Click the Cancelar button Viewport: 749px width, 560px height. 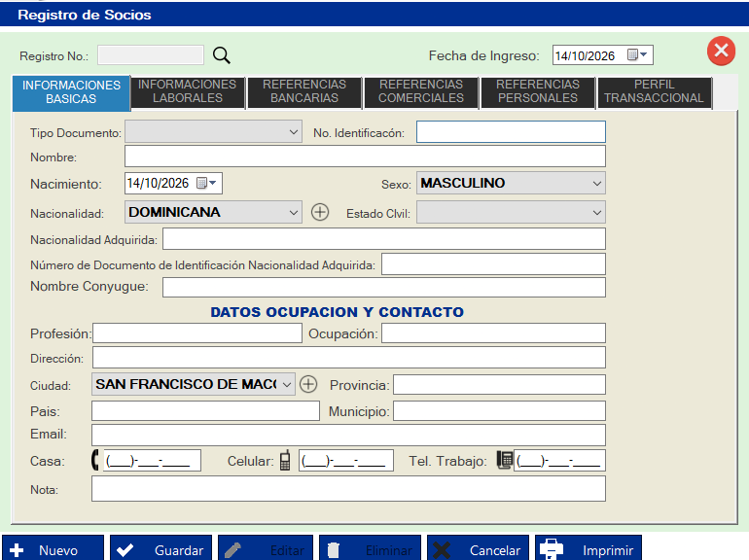point(479,548)
